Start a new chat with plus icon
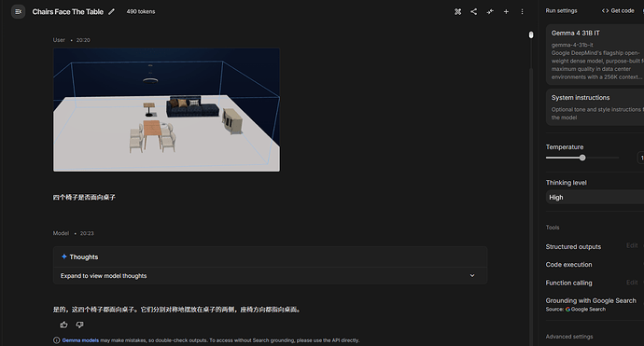Image resolution: width=644 pixels, height=346 pixels. click(x=506, y=12)
